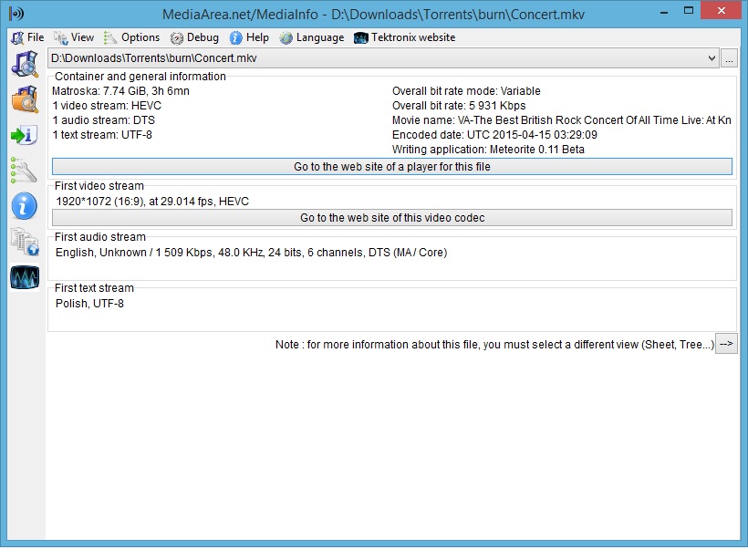Open the Options wrench sidebar icon
Screen dimensions: 748x560
click(x=24, y=171)
